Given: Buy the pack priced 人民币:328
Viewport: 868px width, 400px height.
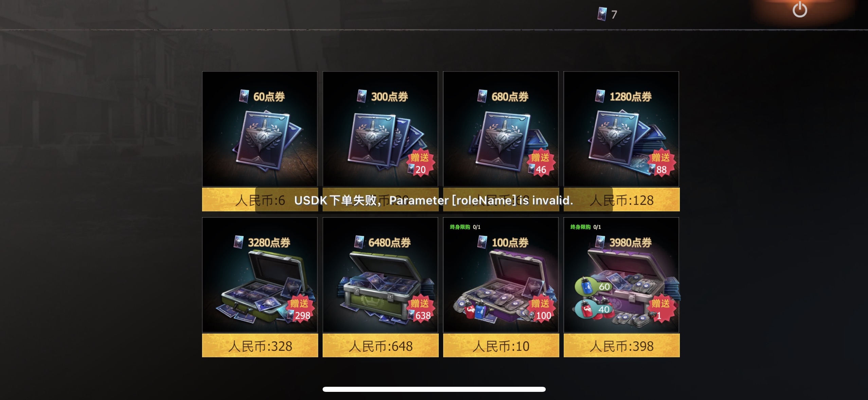Looking at the screenshot, I should [x=260, y=346].
